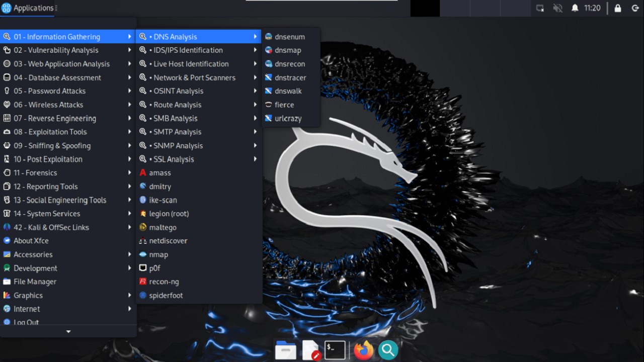The width and height of the screenshot is (644, 362).
Task: Open dmitry from Information Gathering
Action: pos(199,186)
